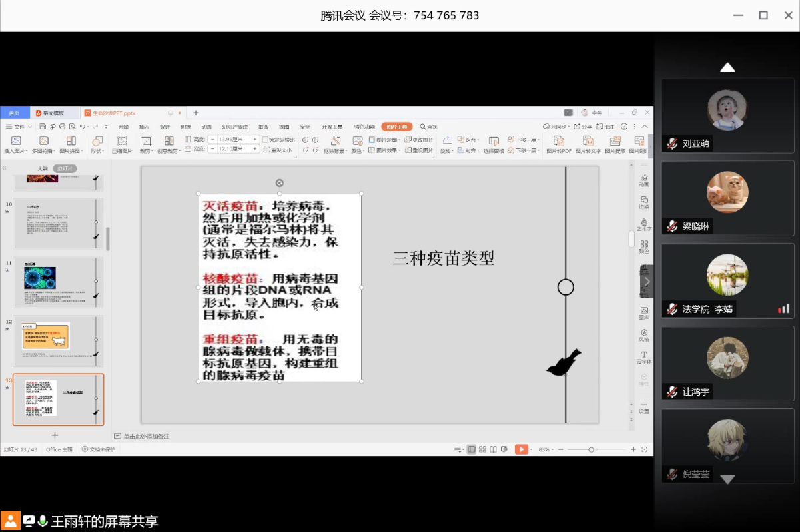Toggle 法学院 李婧's muted microphone icon
The image size is (800, 532).
(672, 309)
